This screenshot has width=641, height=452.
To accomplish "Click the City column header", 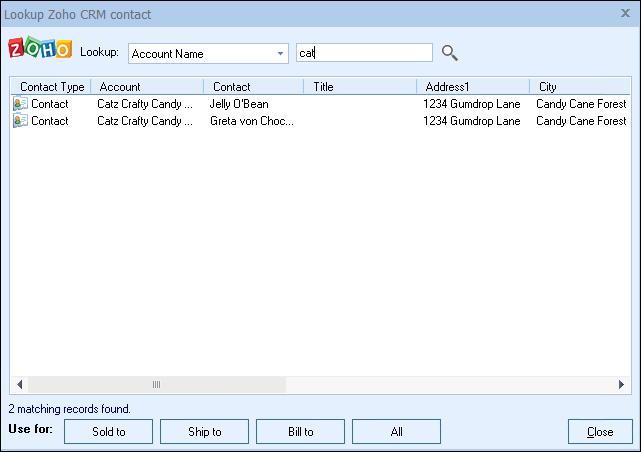I will 580,87.
